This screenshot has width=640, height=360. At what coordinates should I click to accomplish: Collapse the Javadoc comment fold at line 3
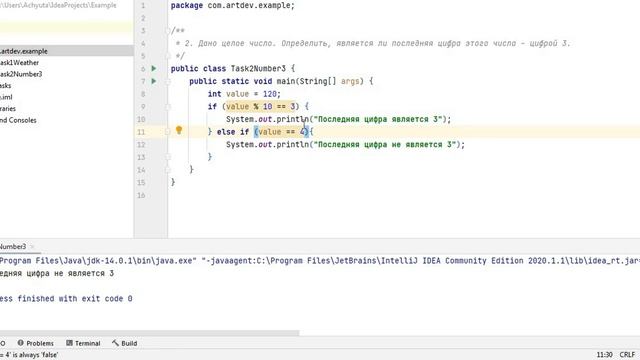167,31
